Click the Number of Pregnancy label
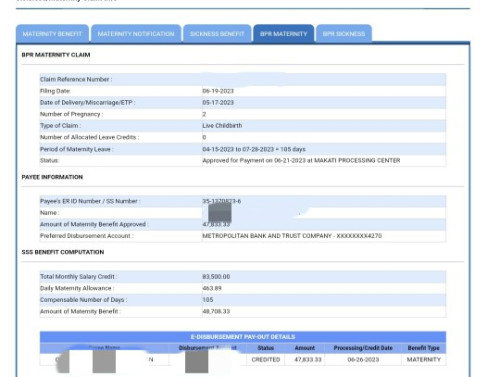Image resolution: width=500 pixels, height=377 pixels. [71, 114]
